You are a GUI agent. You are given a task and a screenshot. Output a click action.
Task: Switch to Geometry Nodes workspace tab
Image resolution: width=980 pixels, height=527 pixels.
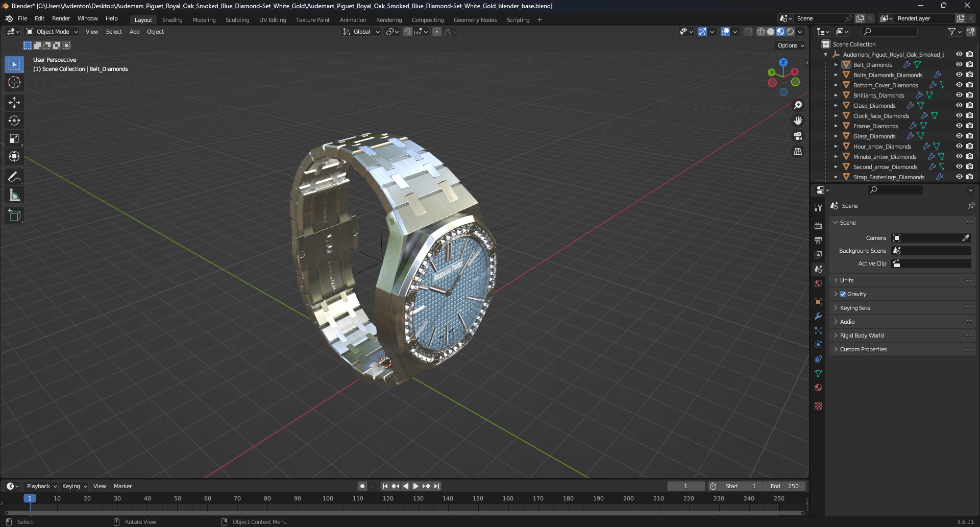tap(475, 20)
